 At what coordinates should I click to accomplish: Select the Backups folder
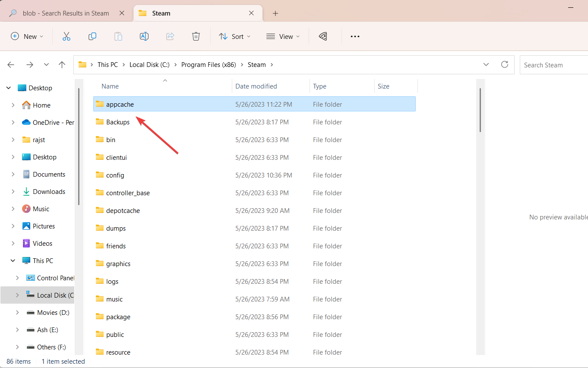(x=254, y=122)
